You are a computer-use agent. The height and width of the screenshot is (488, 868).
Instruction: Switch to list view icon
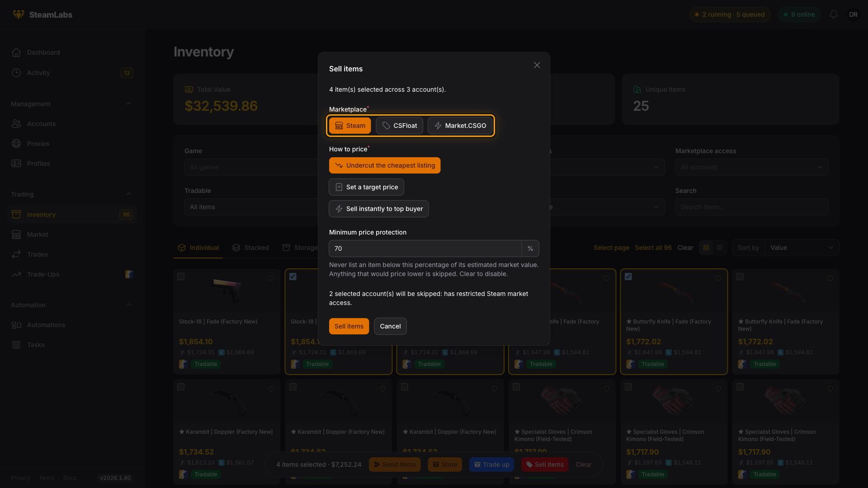coord(720,248)
